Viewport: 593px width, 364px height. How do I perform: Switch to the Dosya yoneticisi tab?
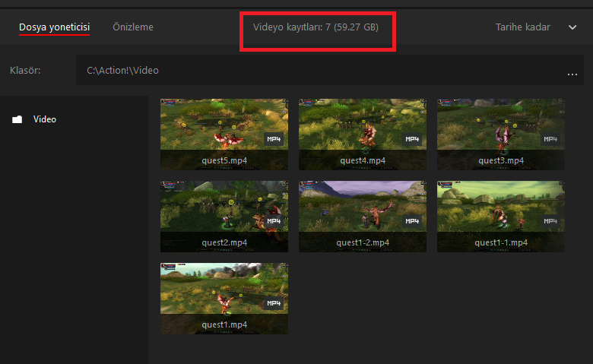[x=54, y=27]
